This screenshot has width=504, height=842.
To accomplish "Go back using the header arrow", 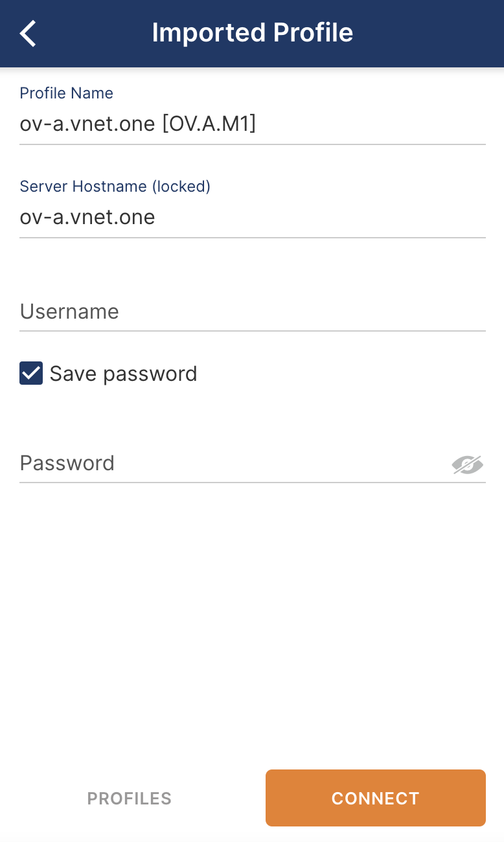I will [x=29, y=33].
